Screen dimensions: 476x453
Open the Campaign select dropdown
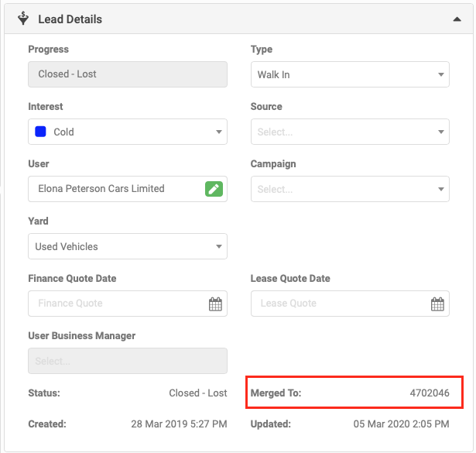pos(350,189)
